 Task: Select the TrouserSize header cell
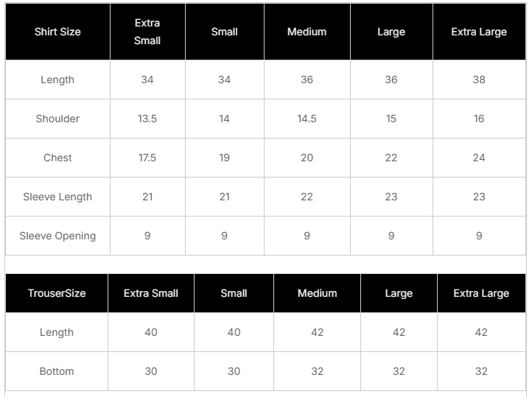click(x=57, y=293)
